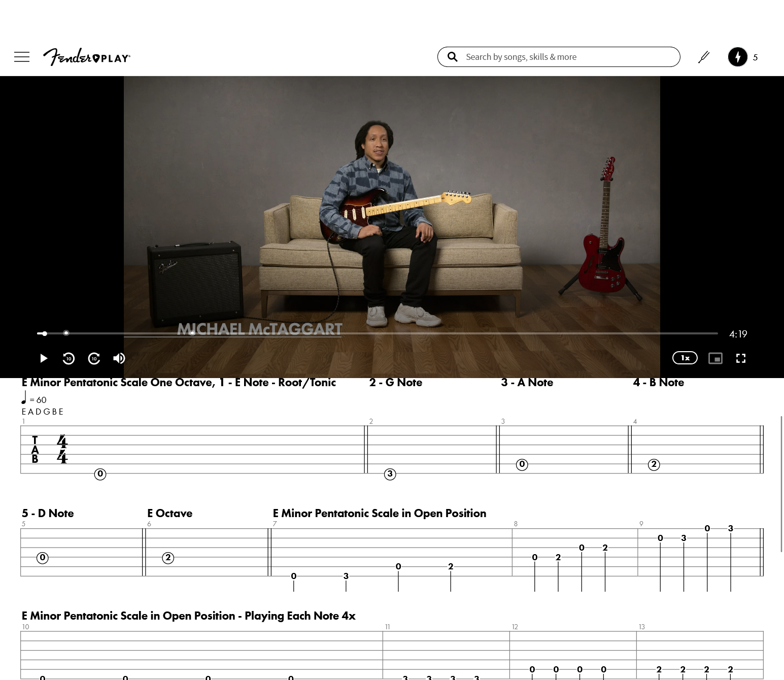
Task: Skip forward 10 seconds in video
Action: tap(94, 358)
